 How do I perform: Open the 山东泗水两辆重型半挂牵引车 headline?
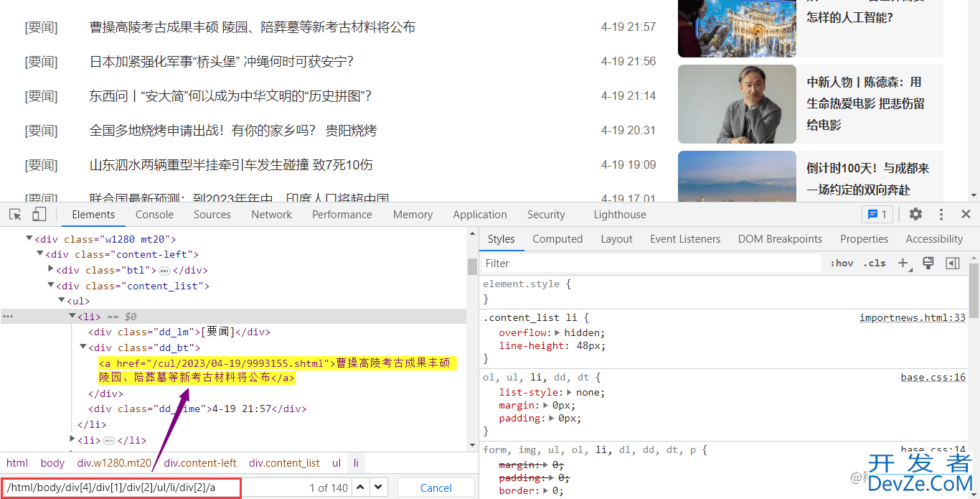pyautogui.click(x=231, y=165)
